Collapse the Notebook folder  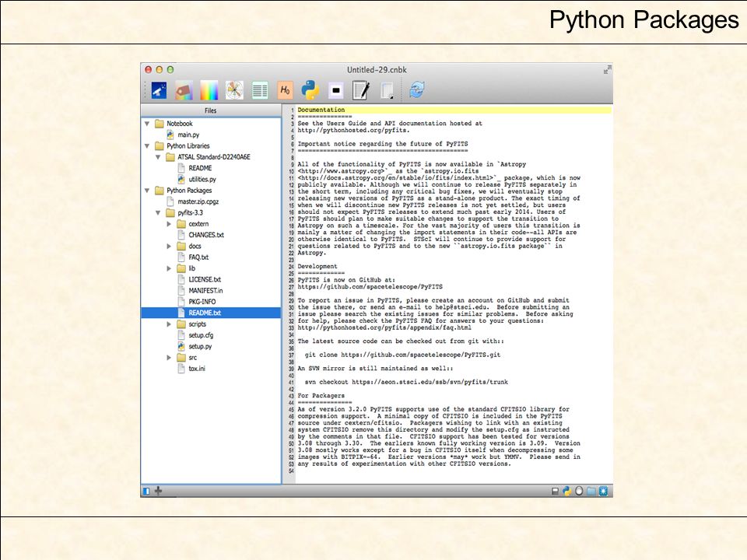click(x=147, y=124)
